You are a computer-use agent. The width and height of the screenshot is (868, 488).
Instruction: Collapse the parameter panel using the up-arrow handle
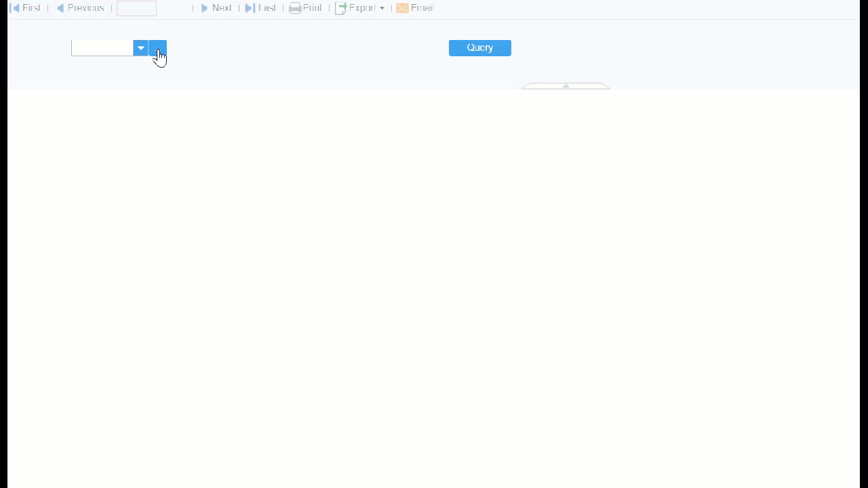point(566,86)
